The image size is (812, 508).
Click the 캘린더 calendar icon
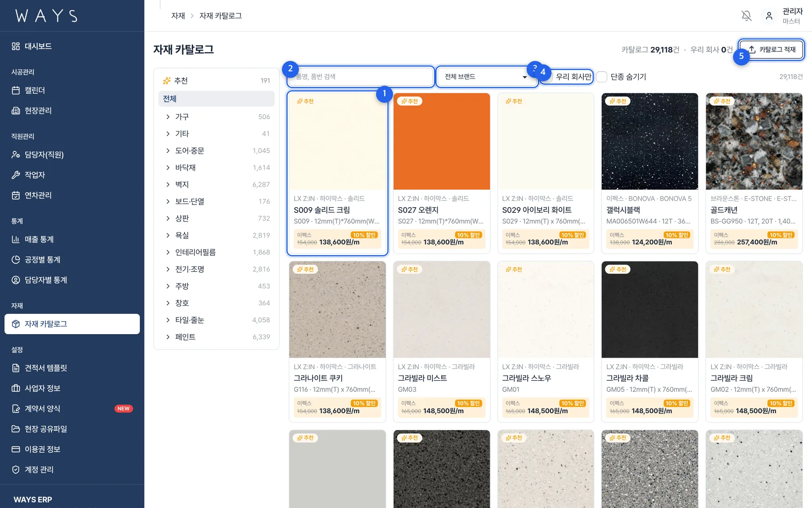[x=16, y=90]
